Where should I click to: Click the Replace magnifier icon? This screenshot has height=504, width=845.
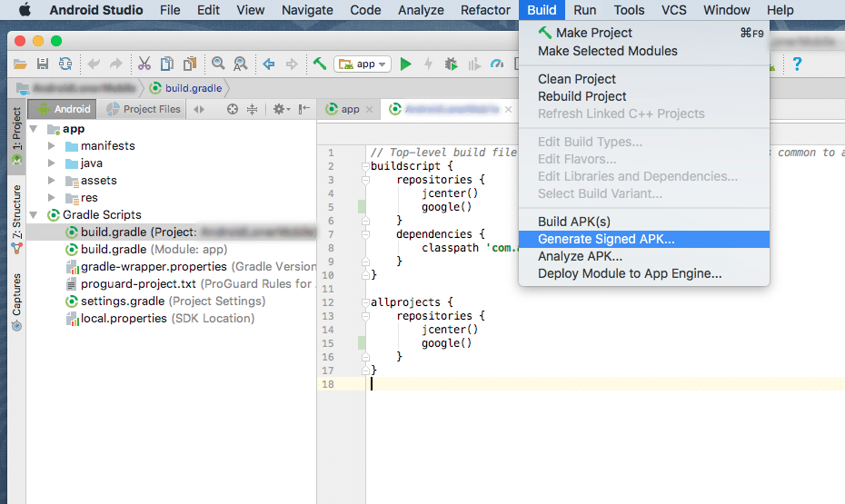pos(241,64)
